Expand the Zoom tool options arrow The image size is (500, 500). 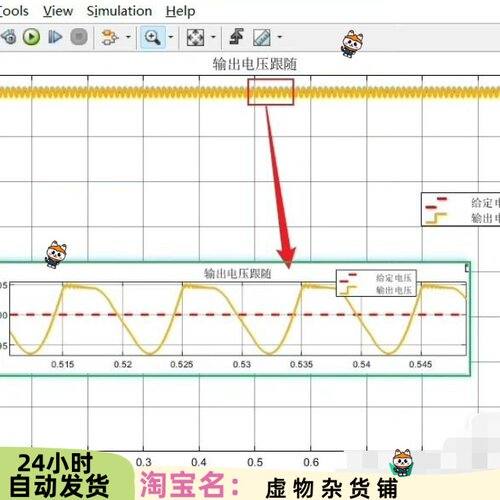[x=171, y=37]
